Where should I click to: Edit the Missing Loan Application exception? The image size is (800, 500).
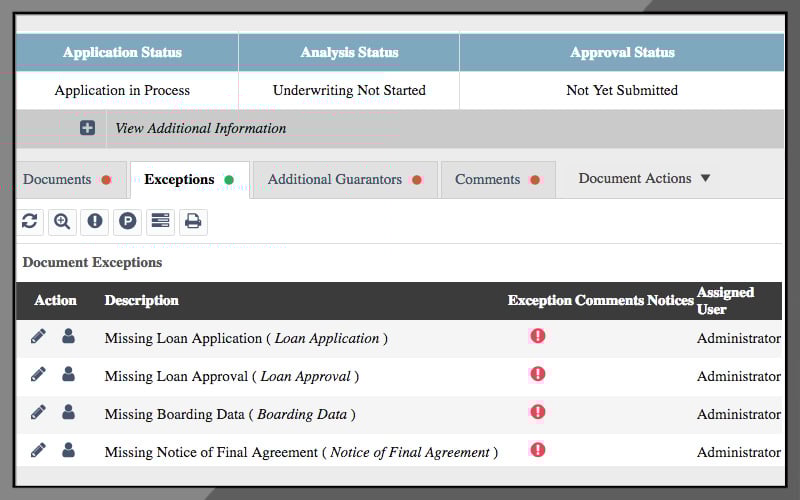point(38,337)
